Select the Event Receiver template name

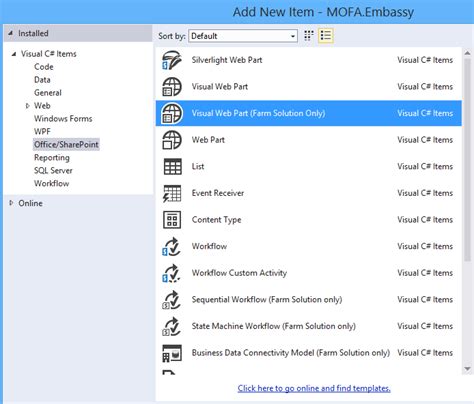(218, 193)
